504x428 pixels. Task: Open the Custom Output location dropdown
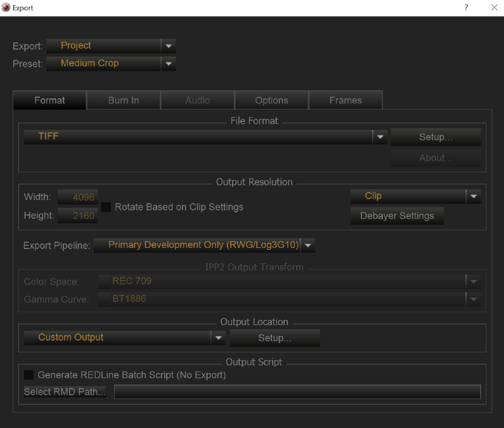(125, 338)
